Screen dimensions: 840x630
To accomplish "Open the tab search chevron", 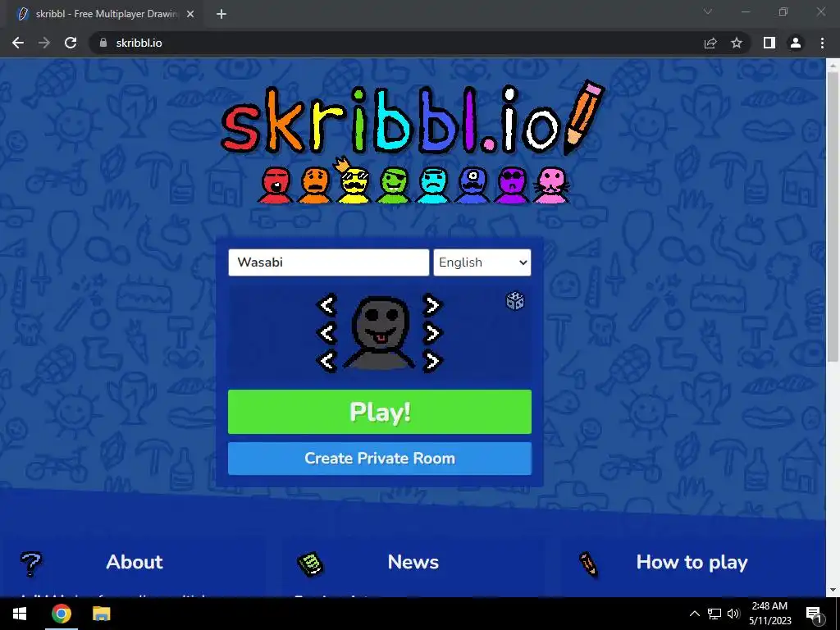I will coord(708,11).
